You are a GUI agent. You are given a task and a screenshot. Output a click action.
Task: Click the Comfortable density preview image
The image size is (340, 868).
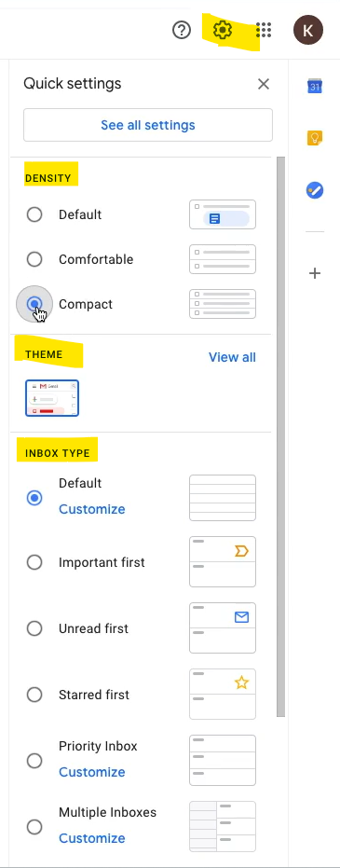pyautogui.click(x=223, y=259)
